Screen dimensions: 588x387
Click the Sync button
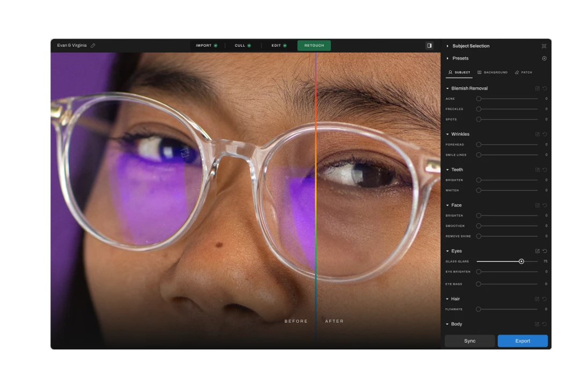pyautogui.click(x=469, y=341)
